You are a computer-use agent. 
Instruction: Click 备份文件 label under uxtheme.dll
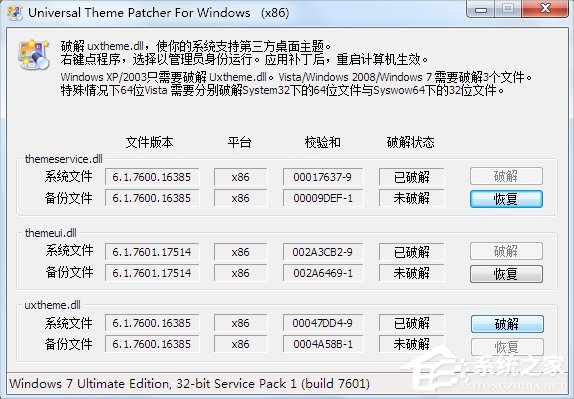click(68, 344)
